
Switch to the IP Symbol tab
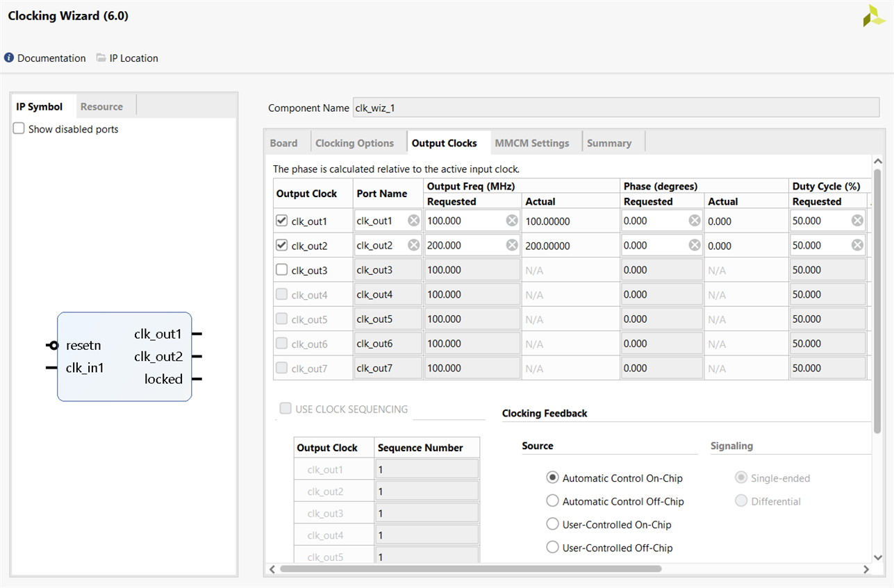(x=40, y=106)
